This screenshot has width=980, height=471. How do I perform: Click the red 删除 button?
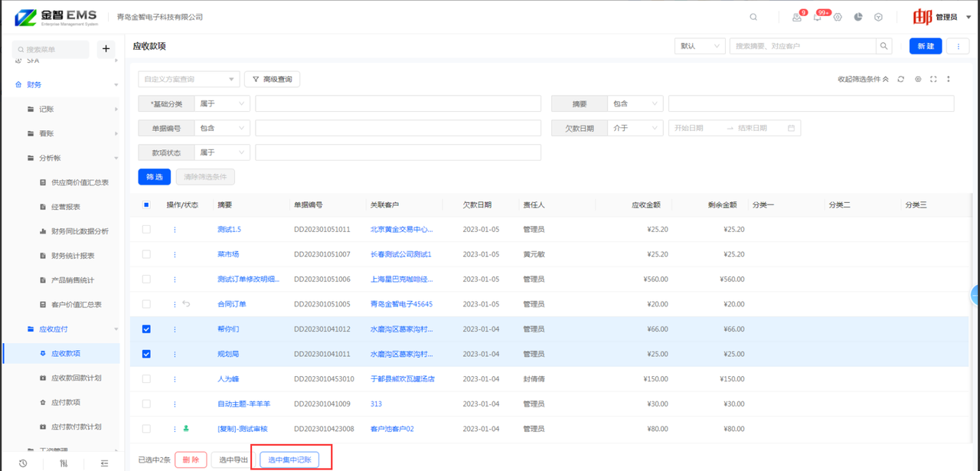pos(191,460)
